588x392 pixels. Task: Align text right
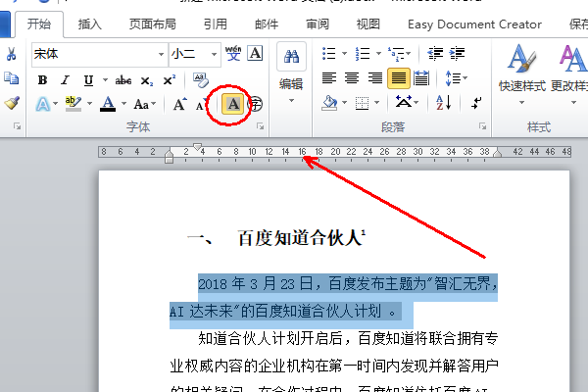coord(375,78)
